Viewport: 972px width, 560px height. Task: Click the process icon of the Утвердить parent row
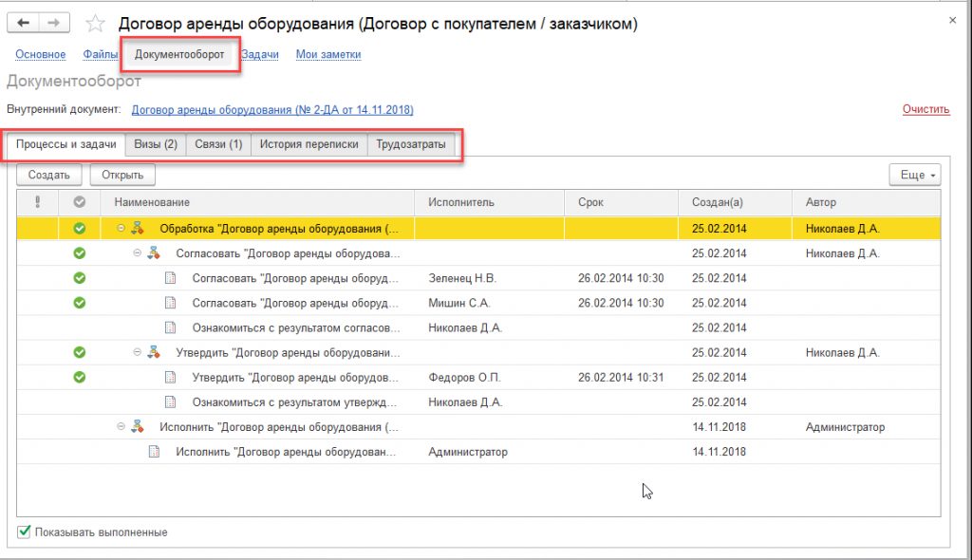click(x=154, y=352)
